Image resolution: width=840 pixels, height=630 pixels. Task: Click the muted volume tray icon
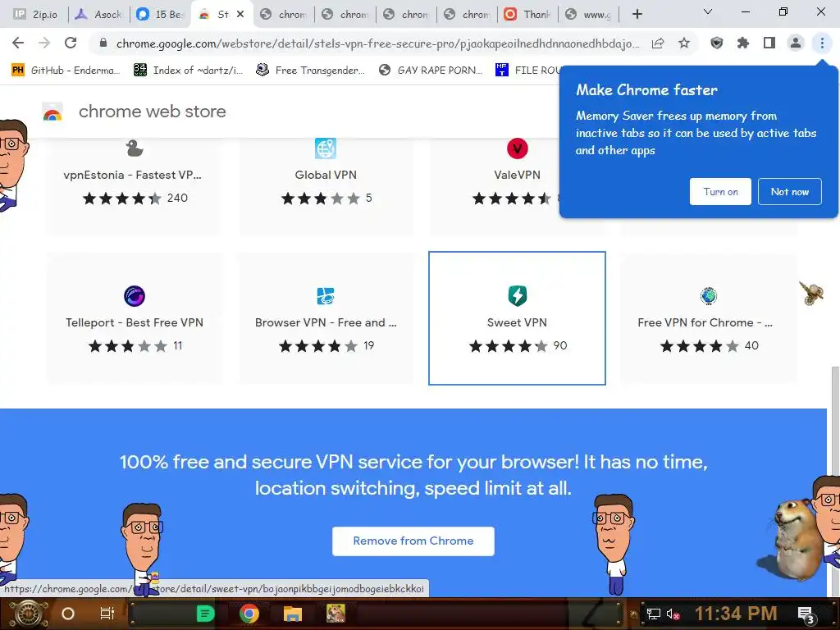673,614
